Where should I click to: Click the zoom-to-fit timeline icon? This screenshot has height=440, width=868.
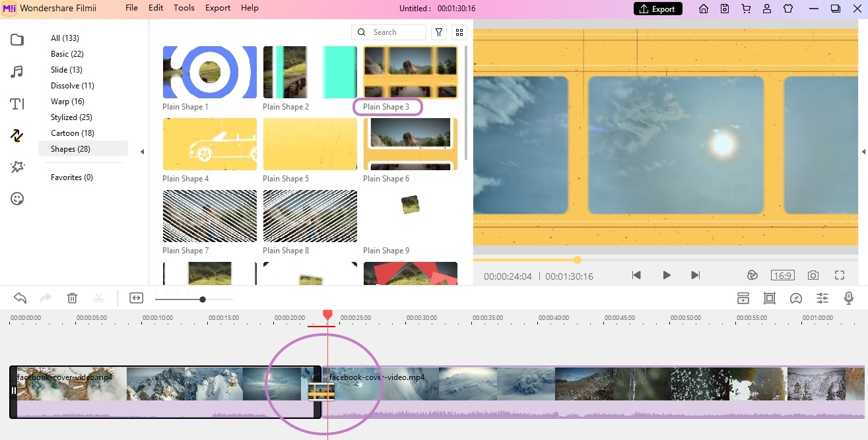(x=136, y=298)
